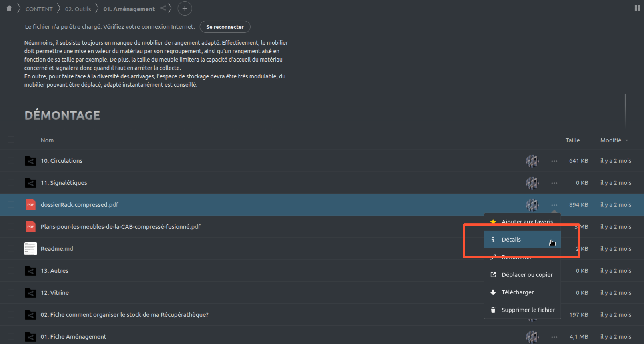
Task: Click avatar on 10. Circulations row
Action: (532, 161)
